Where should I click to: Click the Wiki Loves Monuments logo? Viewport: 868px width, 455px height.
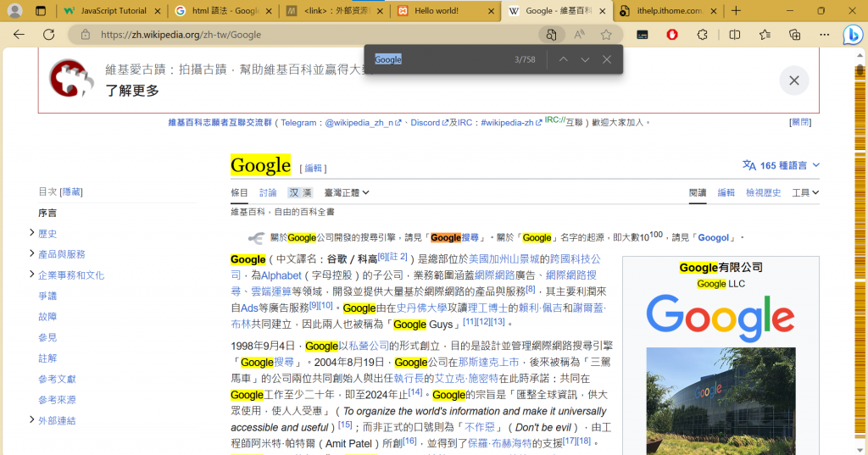tap(71, 79)
